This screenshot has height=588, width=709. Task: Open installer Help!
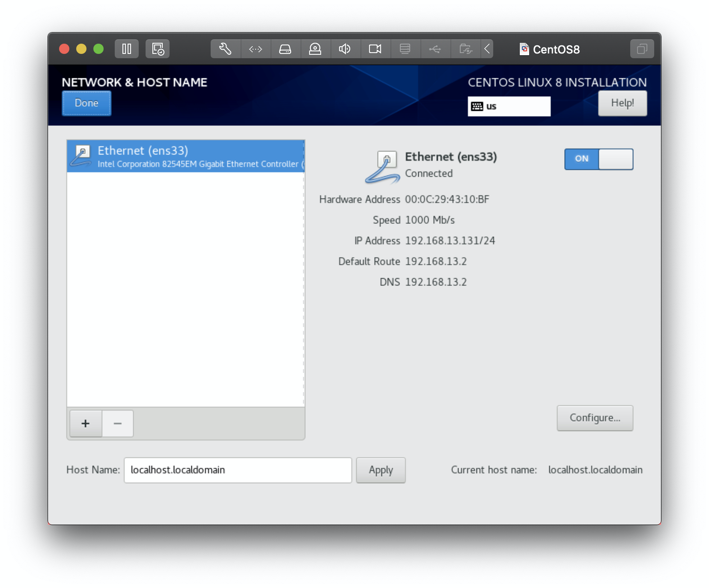click(622, 103)
